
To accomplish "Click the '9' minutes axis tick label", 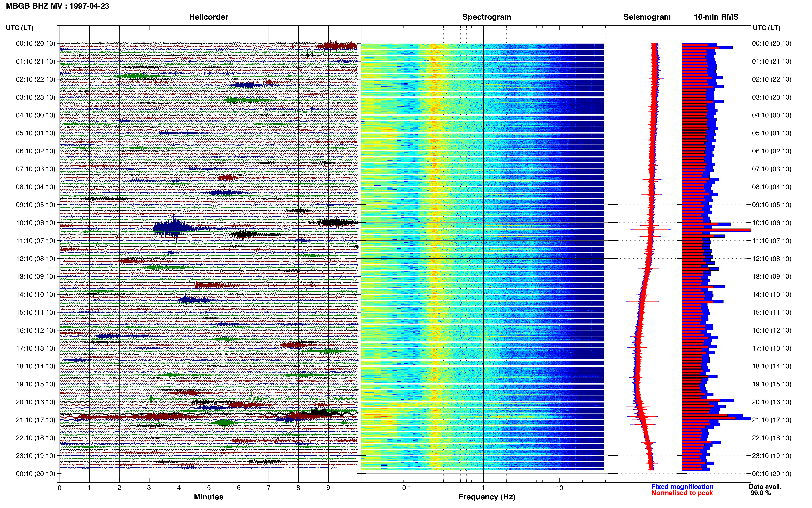I will tap(328, 487).
